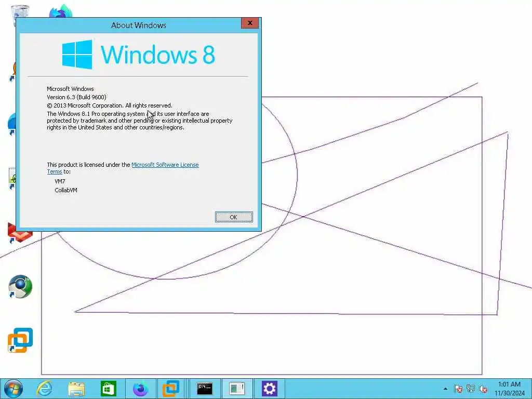
Task: Click the "CollabVM" organization text
Action: [66, 190]
